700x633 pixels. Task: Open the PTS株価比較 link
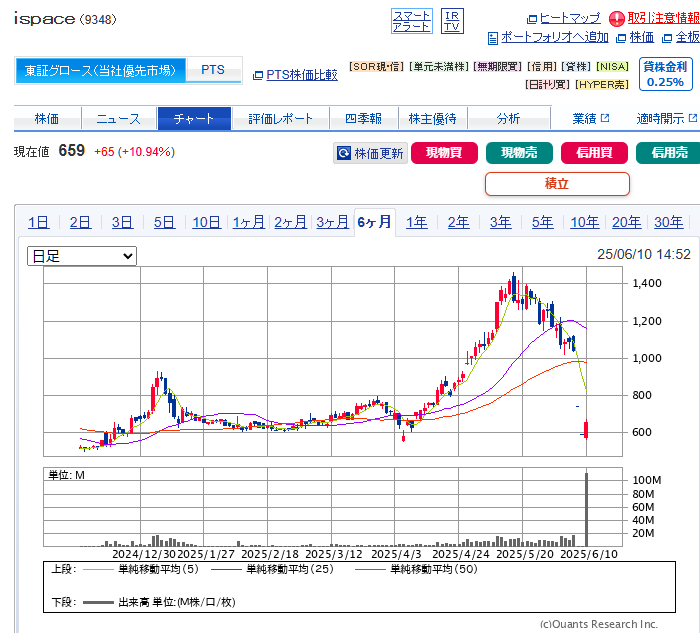coord(302,75)
